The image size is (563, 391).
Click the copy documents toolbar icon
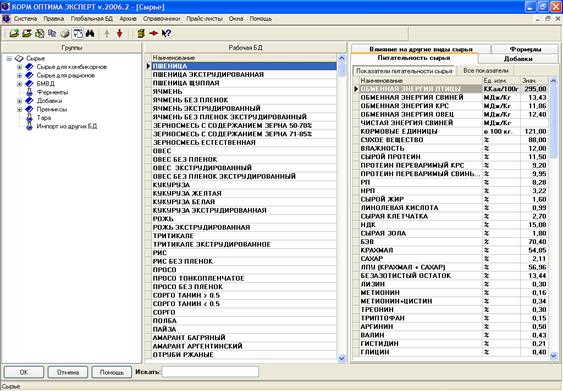[x=52, y=33]
